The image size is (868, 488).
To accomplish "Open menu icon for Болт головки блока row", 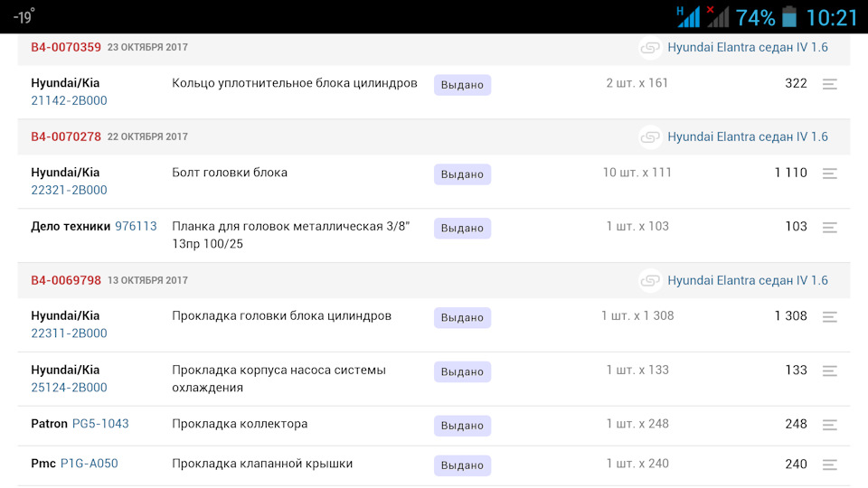I will [x=829, y=174].
